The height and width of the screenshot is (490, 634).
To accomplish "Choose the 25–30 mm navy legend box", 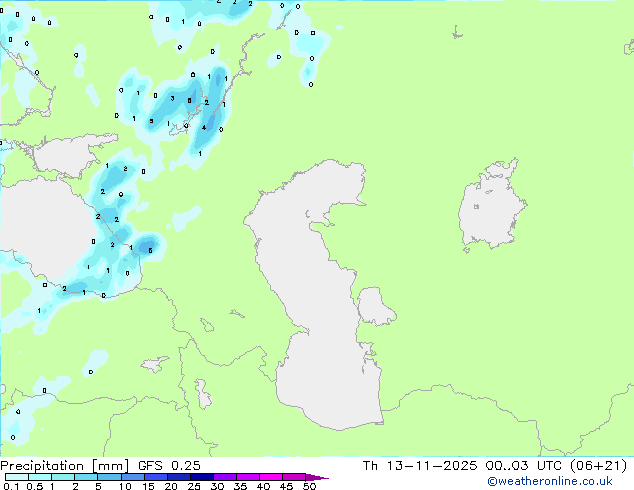I will coord(202,477).
